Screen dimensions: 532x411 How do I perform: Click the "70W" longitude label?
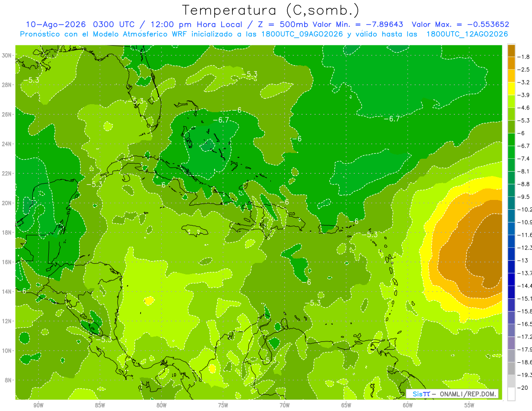coord(285,405)
